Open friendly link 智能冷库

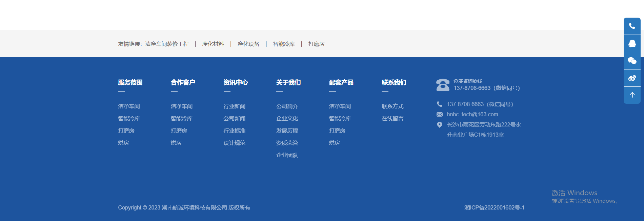pyautogui.click(x=284, y=44)
